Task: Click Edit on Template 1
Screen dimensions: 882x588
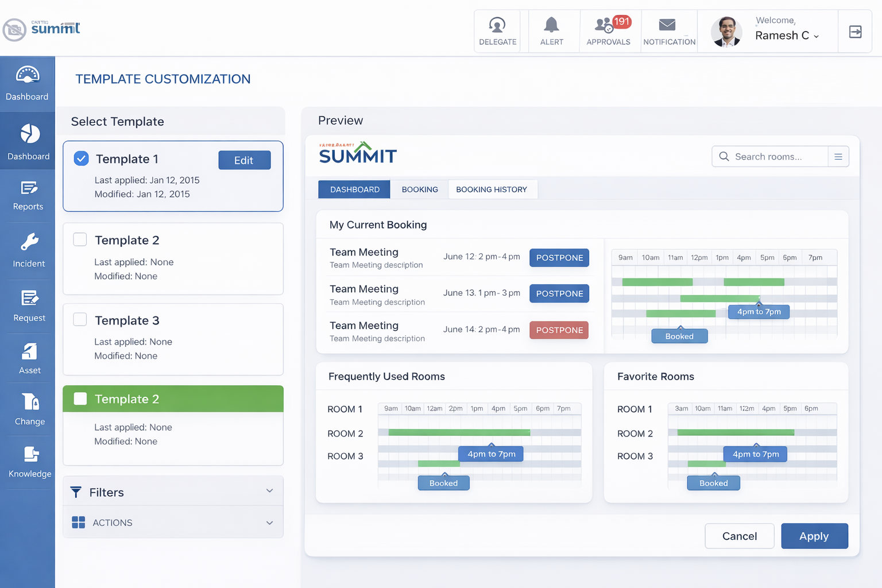Action: [x=244, y=160]
